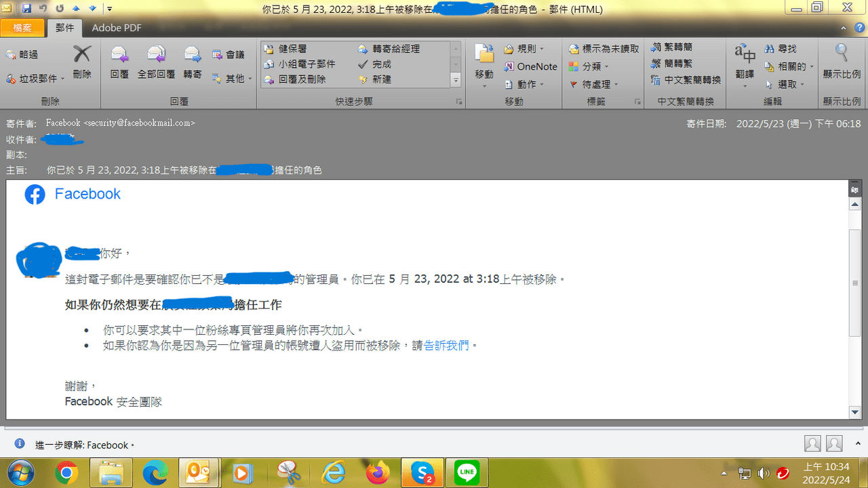Open the 選取 select dropdown

pyautogui.click(x=784, y=84)
